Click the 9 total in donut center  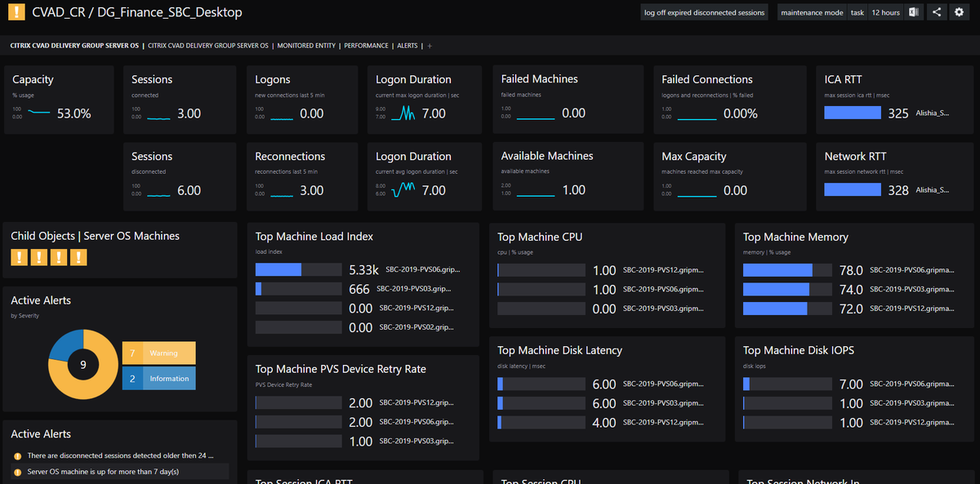82,365
